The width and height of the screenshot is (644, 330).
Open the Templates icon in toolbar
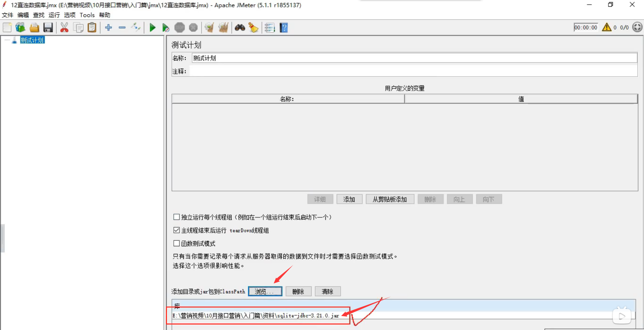point(20,27)
